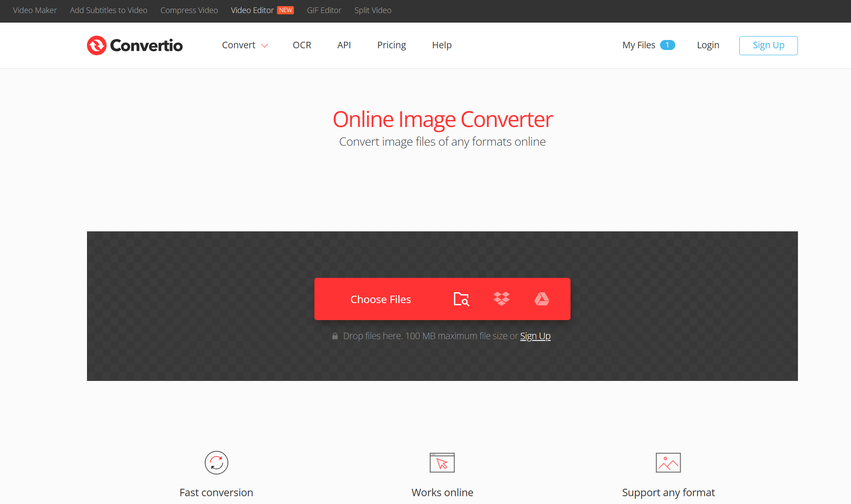Expand the Convert dropdown menu
Viewport: 851px width, 504px height.
[x=244, y=44]
